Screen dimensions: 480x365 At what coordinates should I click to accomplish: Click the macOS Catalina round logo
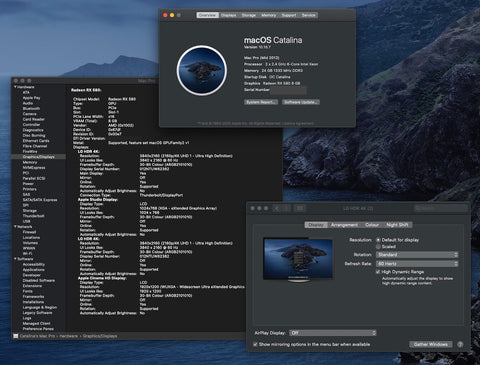click(202, 71)
